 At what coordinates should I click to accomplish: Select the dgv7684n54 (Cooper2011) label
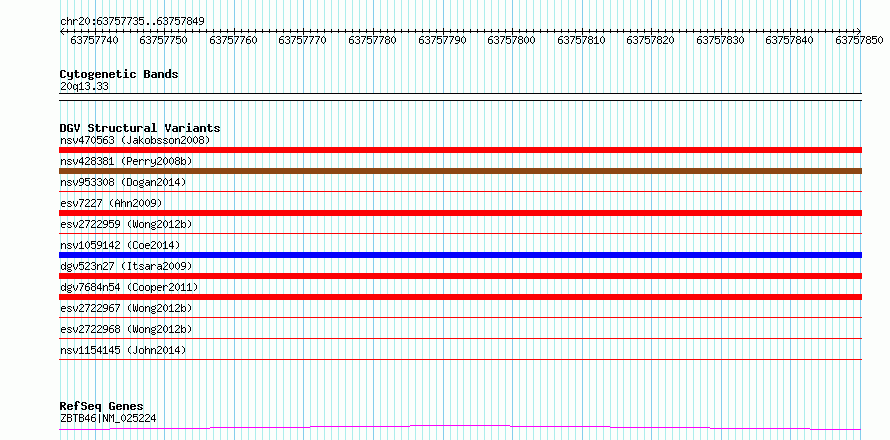pyautogui.click(x=129, y=287)
